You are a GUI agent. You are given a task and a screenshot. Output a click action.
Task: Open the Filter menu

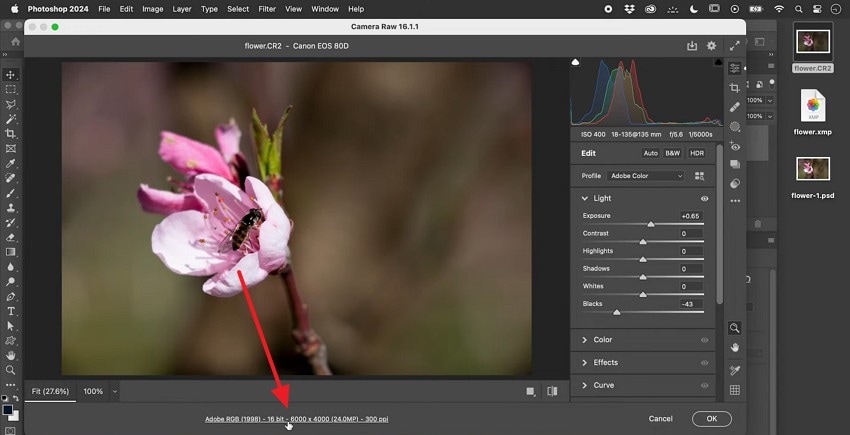(x=267, y=9)
